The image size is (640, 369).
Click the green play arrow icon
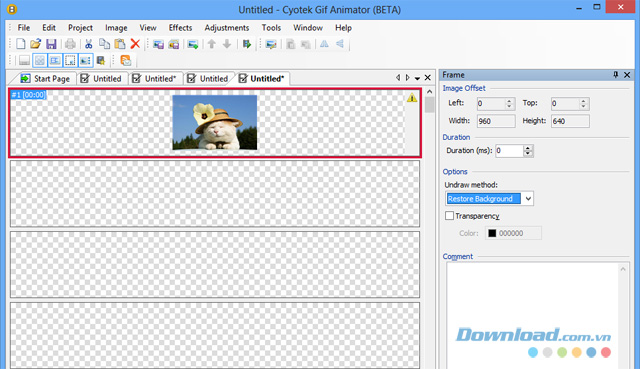[247, 44]
